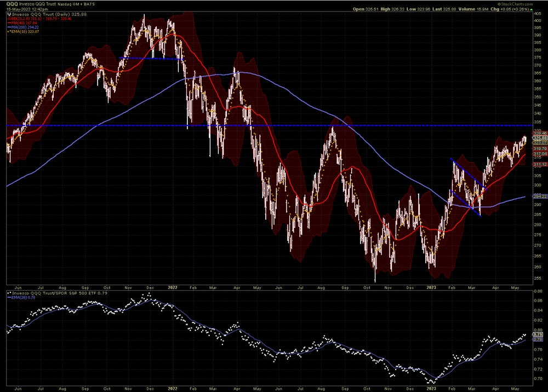This screenshot has width=548, height=392.
Task: Click the 405 label on the price axis
Action: click(538, 14)
